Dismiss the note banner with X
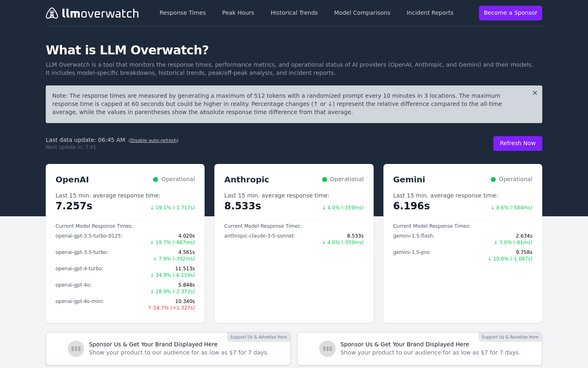This screenshot has width=588, height=368. [535, 93]
